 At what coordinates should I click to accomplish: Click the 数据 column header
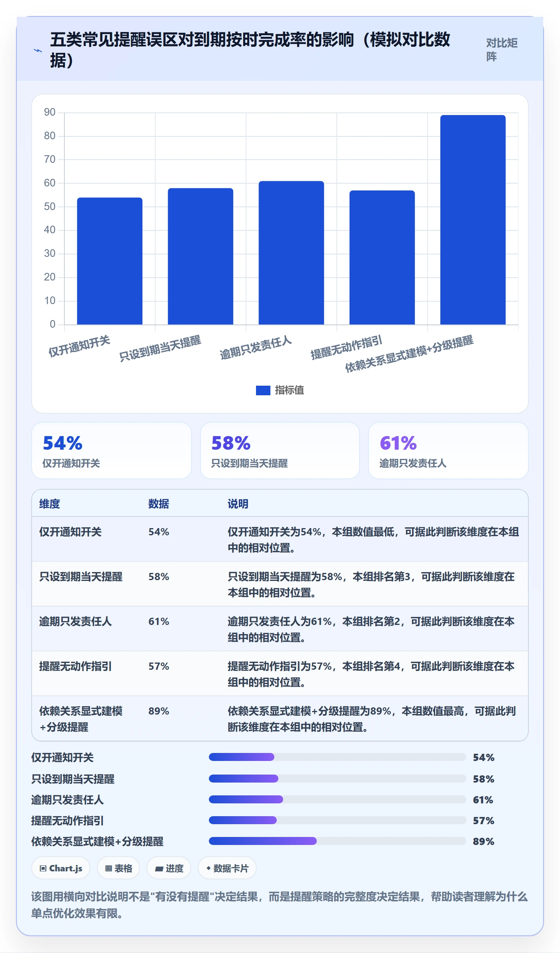tap(159, 504)
